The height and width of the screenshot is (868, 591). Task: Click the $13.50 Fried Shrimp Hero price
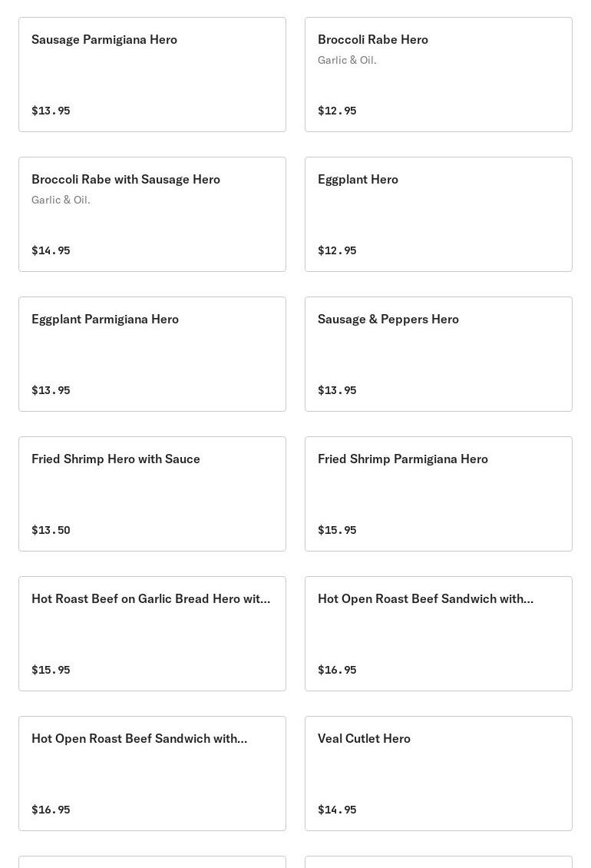(x=51, y=530)
